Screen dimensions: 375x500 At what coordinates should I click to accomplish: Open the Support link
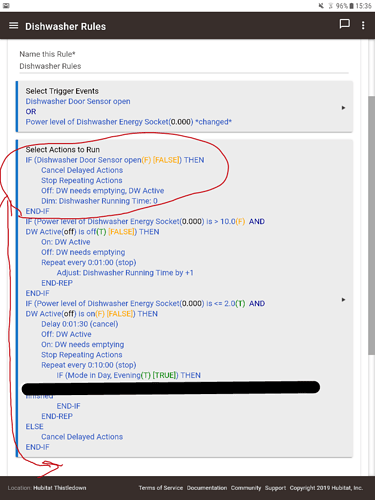click(275, 488)
